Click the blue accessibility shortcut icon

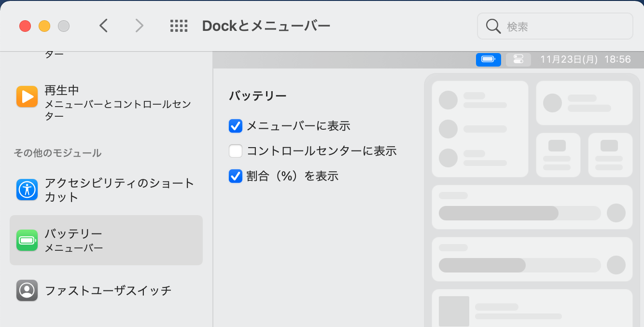click(x=27, y=190)
